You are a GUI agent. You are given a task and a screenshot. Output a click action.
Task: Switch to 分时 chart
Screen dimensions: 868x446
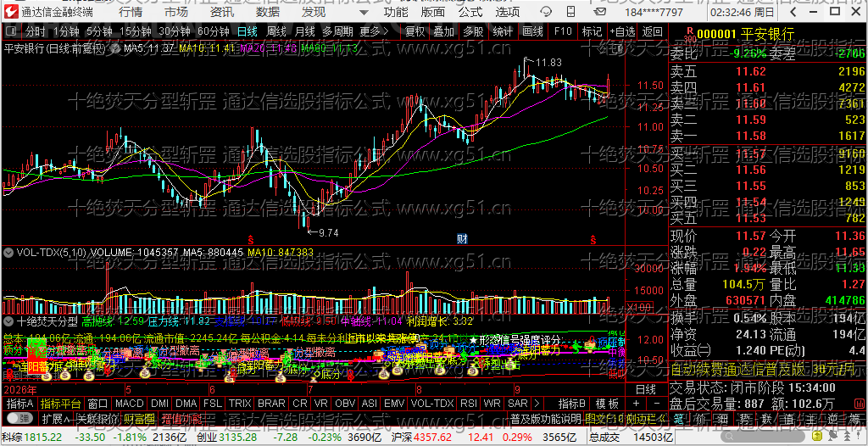coord(36,31)
